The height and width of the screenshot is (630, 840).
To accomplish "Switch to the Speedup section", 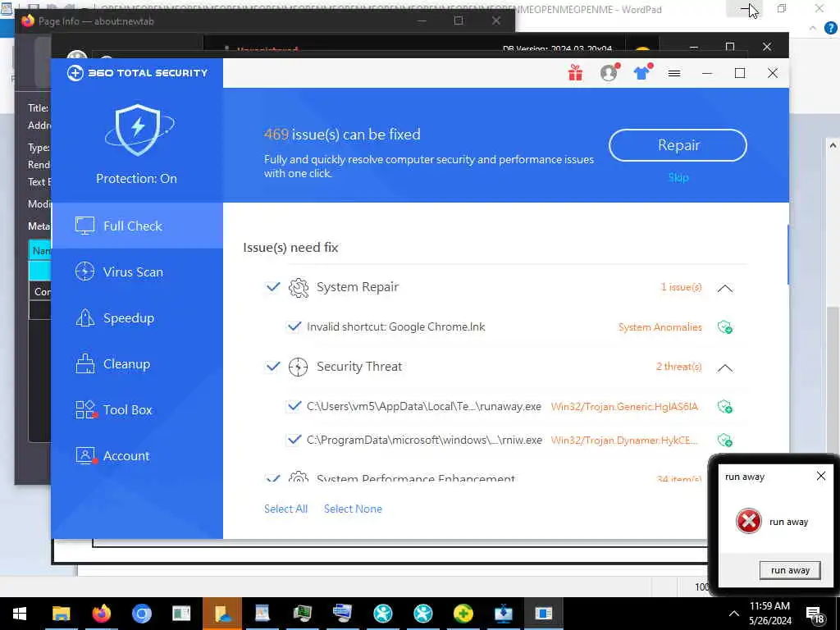I will [x=137, y=317].
